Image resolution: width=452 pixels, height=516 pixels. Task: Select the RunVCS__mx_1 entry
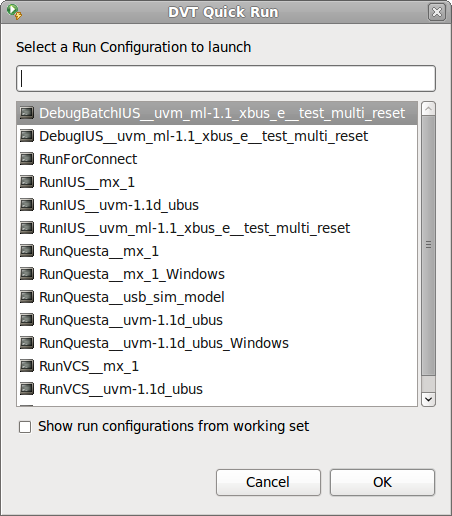coord(217,366)
